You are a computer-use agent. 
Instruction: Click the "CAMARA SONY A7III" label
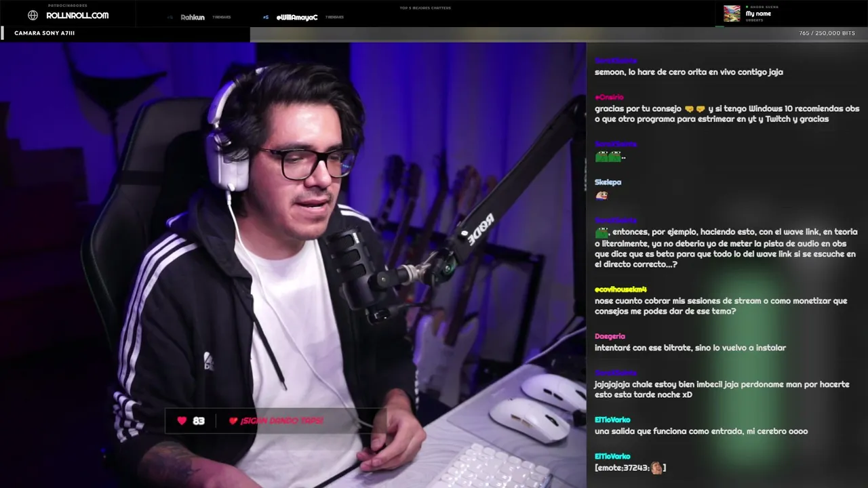click(x=45, y=33)
